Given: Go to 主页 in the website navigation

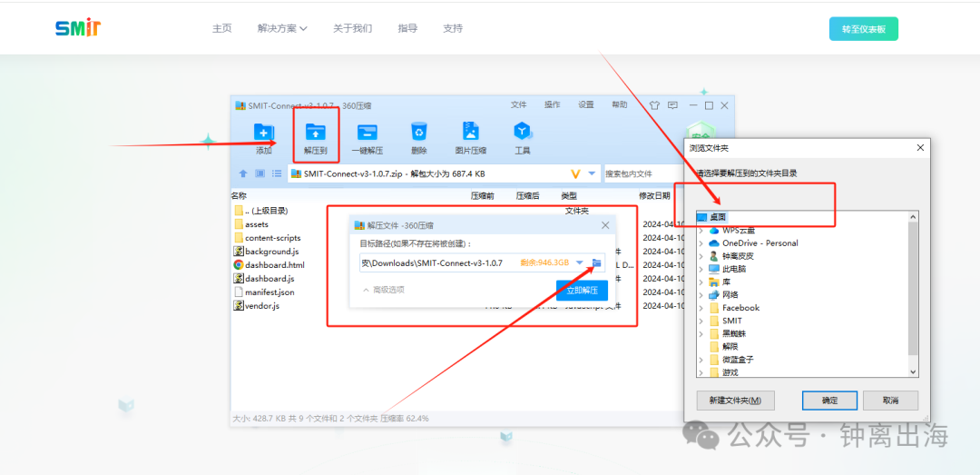Looking at the screenshot, I should click(222, 28).
